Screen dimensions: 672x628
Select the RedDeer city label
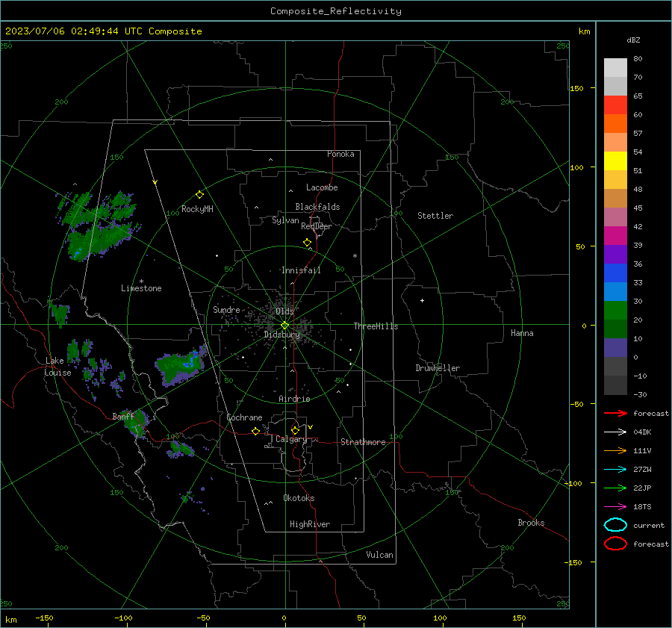tap(317, 226)
